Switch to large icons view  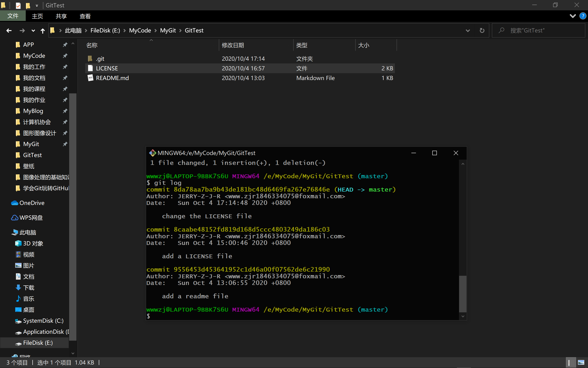click(581, 363)
